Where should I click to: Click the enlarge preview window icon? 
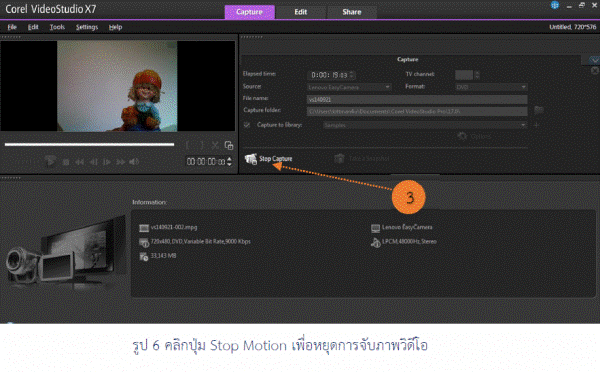[229, 145]
